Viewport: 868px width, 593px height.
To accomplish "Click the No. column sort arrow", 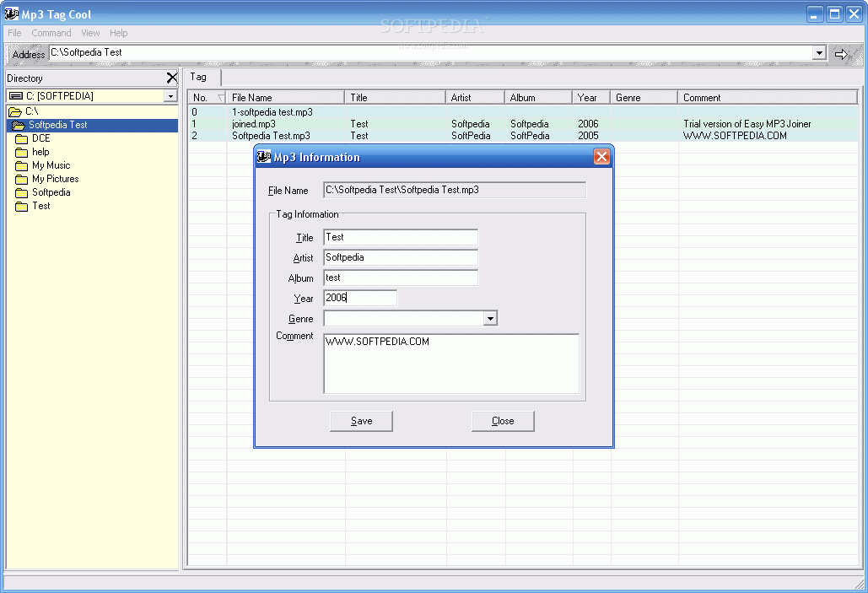I will pyautogui.click(x=220, y=98).
